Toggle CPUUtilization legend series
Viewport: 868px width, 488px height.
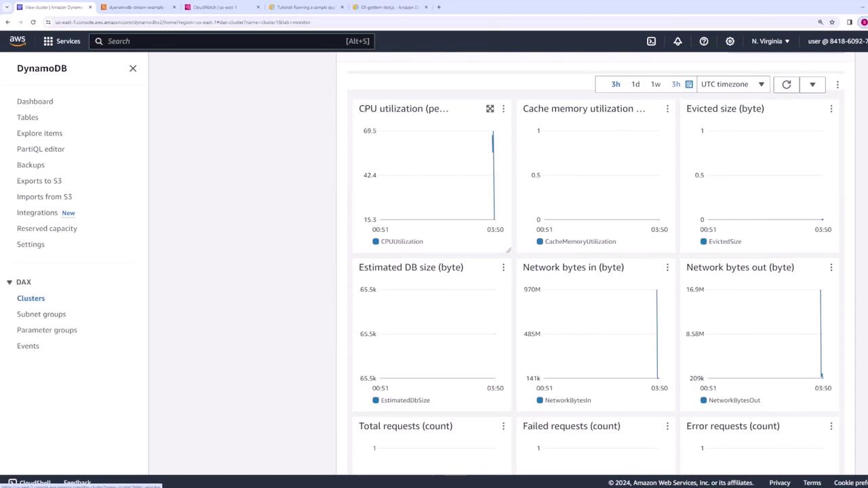[x=398, y=241]
